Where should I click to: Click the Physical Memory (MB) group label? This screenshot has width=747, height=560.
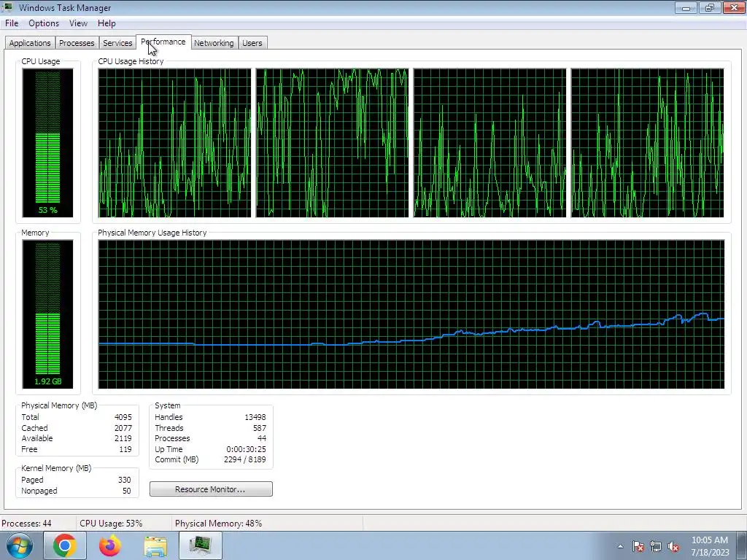59,405
